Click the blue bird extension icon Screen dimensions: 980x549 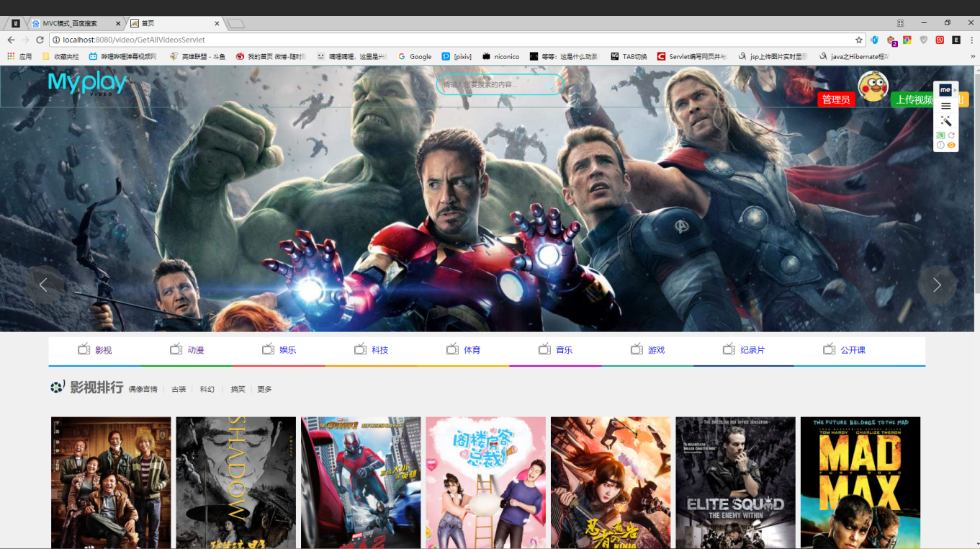click(874, 40)
